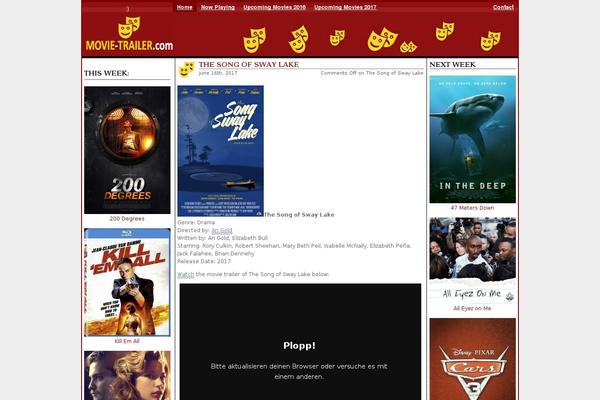Viewport: 600px width, 400px height.
Task: Click the video player showing Plopp! error
Action: (300, 342)
